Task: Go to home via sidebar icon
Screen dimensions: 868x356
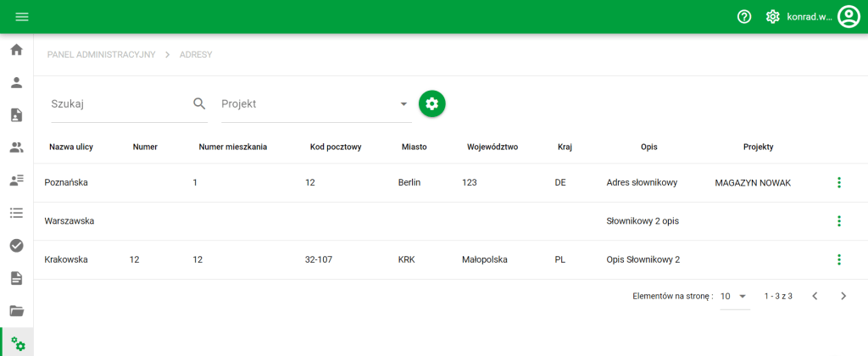Action: click(16, 49)
